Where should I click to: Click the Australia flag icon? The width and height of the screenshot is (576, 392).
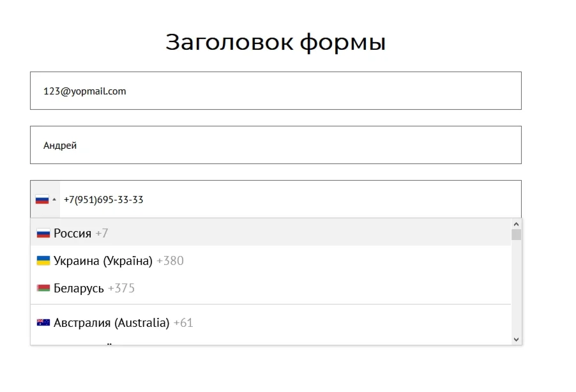[43, 323]
